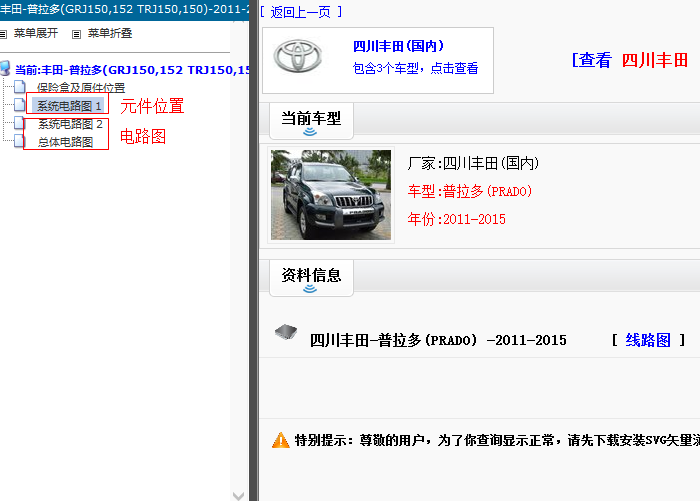
Task: Click the root node icon beside 当前:丰田-普拉多
Action: (x=5, y=69)
